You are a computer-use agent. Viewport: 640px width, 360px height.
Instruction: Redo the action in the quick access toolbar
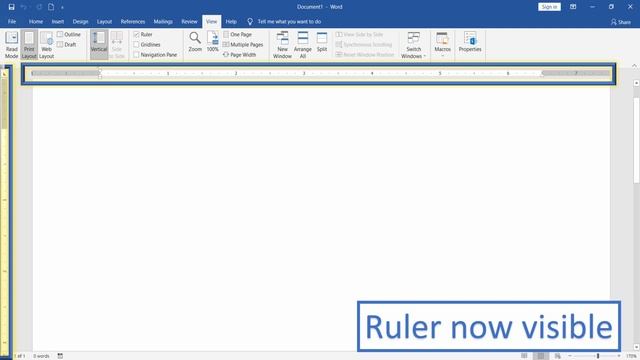click(x=39, y=7)
